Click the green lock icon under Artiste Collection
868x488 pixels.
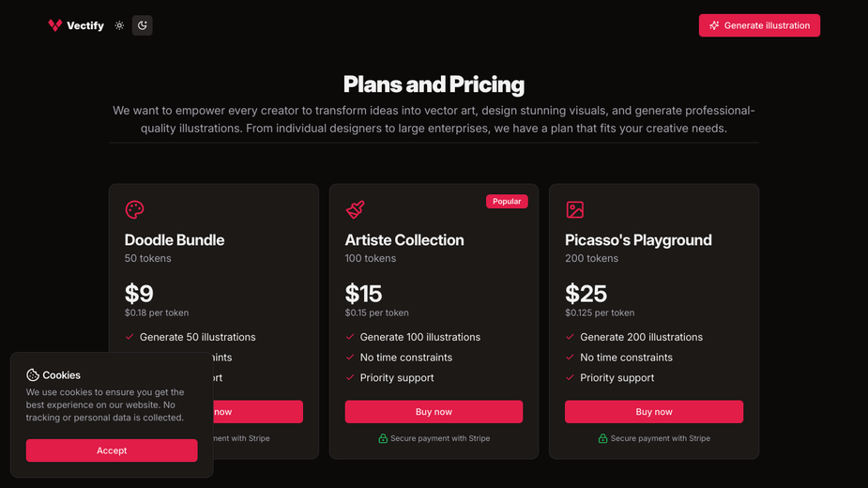click(383, 438)
